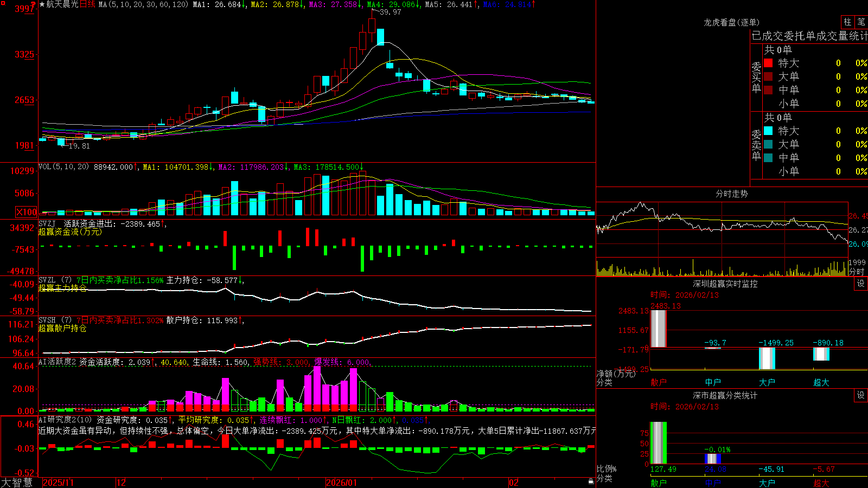This screenshot has height=488, width=868.
Task: Click the red 特大 buy order swatch
Action: click(x=768, y=63)
